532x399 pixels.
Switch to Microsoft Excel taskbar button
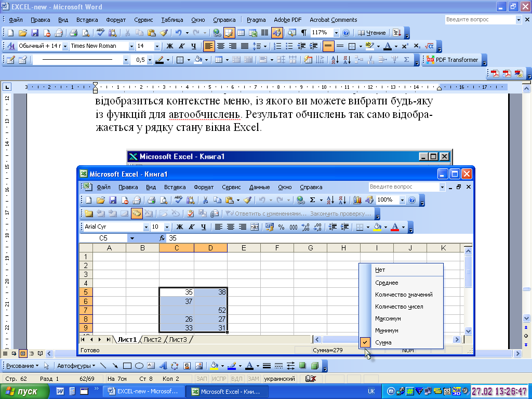pos(227,392)
